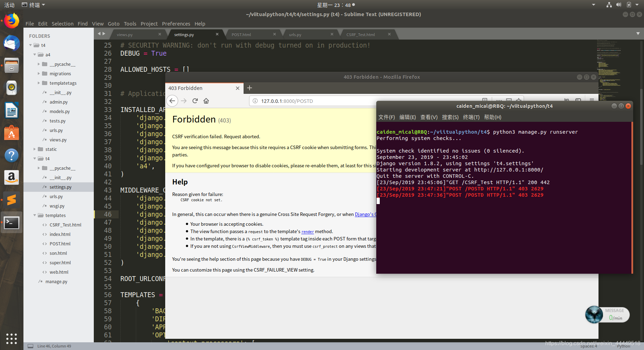Collapse the a4 folder
The width and height of the screenshot is (644, 350).
pos(35,55)
